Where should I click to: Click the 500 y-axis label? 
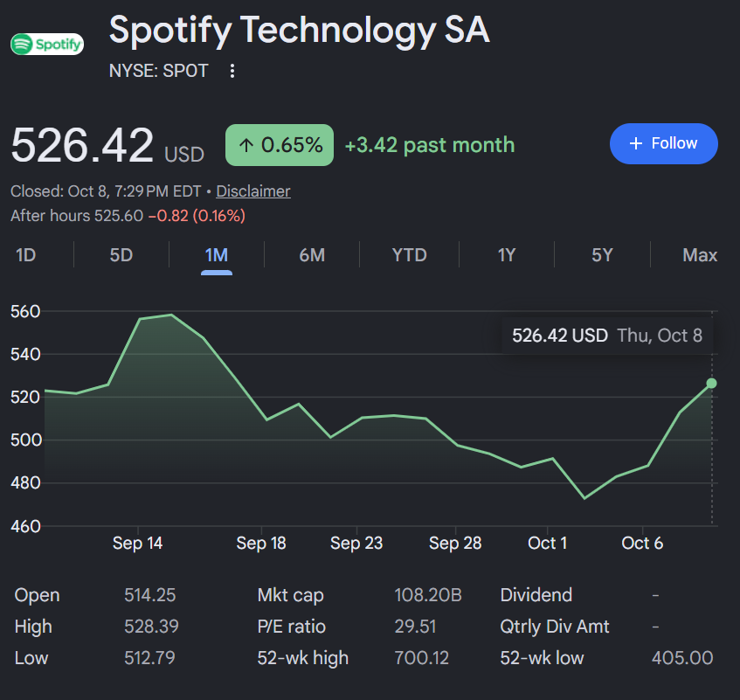click(25, 440)
